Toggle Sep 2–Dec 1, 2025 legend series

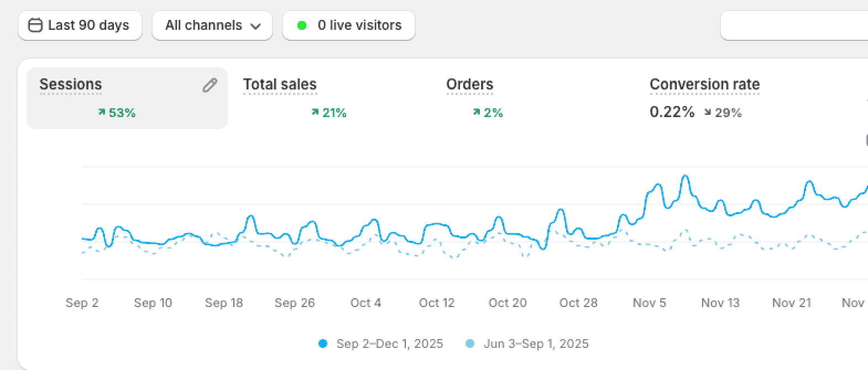389,343
